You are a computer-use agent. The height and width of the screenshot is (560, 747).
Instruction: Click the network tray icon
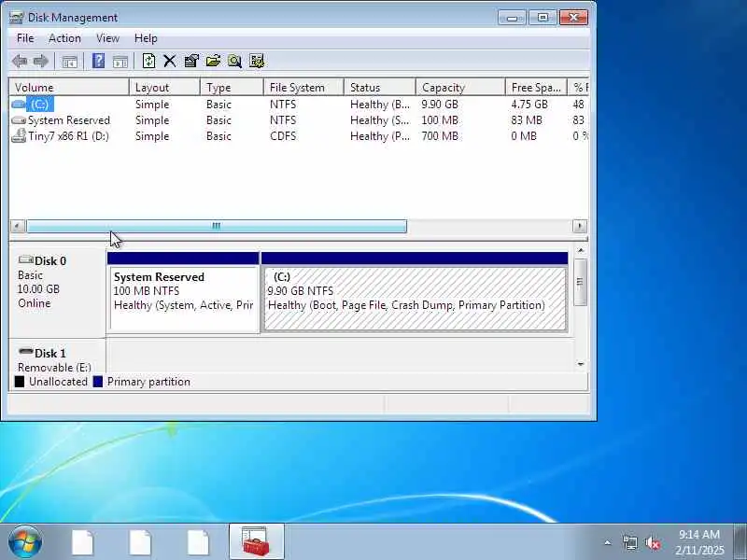pos(629,542)
